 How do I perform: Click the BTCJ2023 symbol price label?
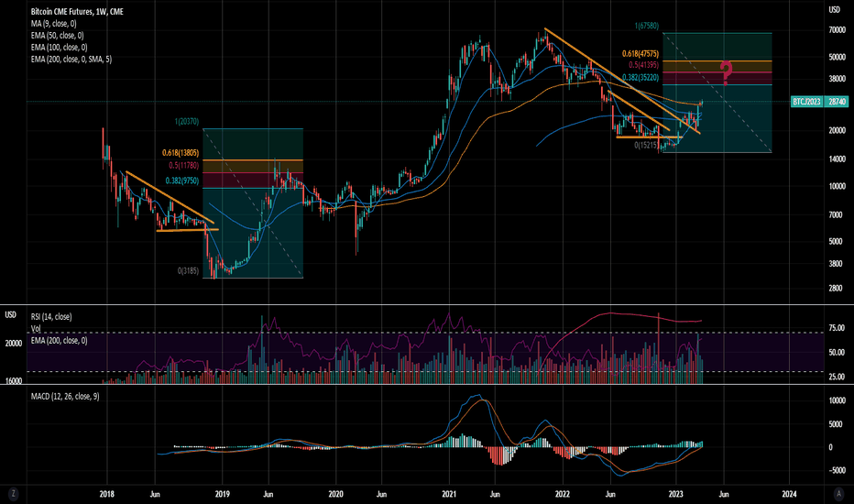806,102
